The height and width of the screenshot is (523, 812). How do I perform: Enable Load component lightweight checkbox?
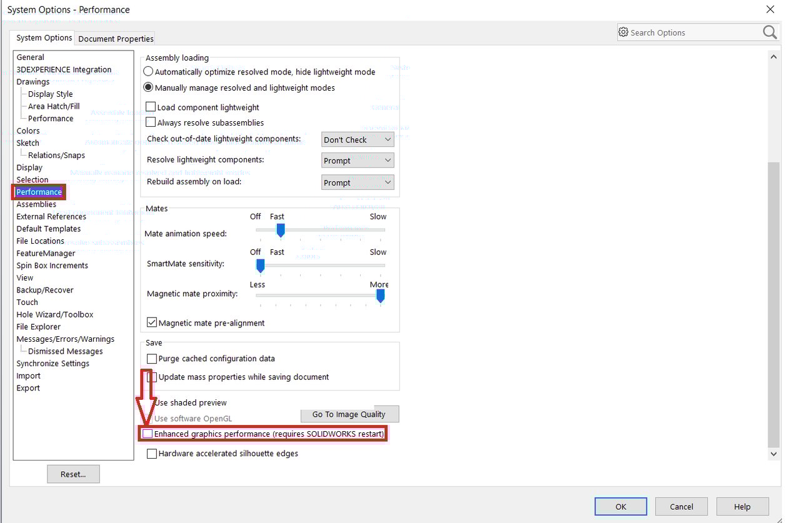(x=151, y=107)
